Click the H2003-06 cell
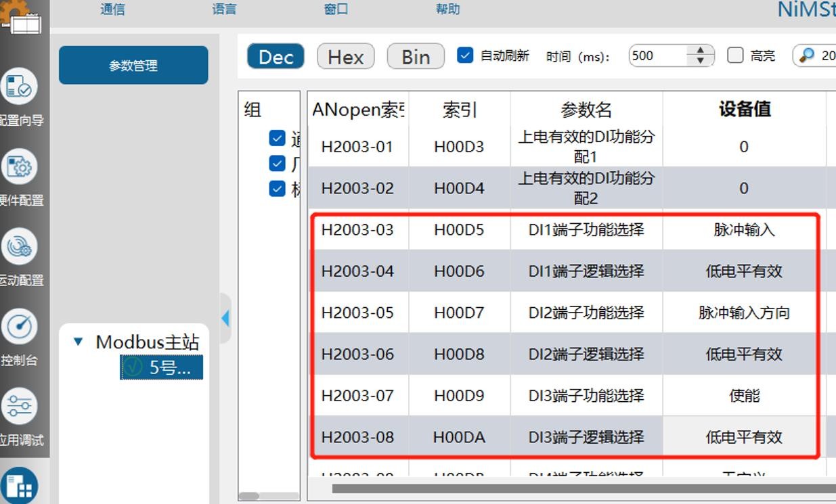This screenshot has height=504, width=836. pyautogui.click(x=358, y=354)
